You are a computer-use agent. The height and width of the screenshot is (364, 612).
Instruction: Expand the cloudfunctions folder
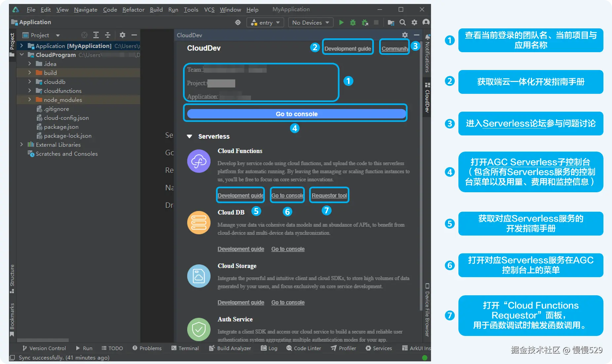30,91
